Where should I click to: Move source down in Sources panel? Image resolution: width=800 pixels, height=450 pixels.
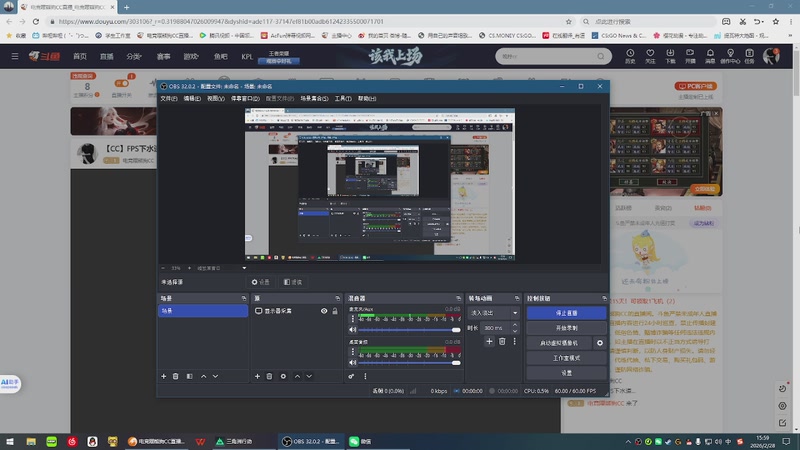point(309,377)
